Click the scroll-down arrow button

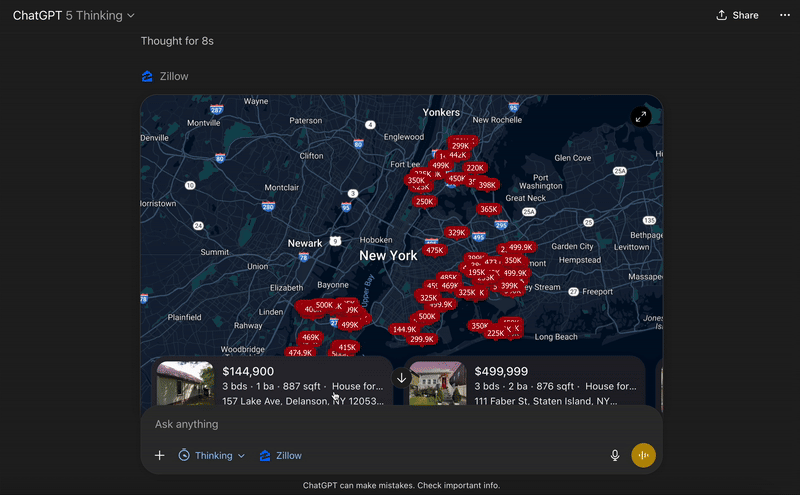pos(402,378)
